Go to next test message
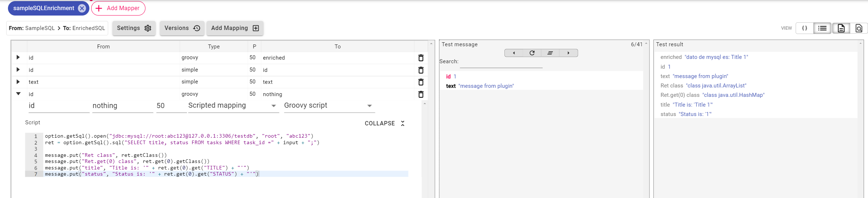Screen dimensions: 868x198 (x=568, y=53)
